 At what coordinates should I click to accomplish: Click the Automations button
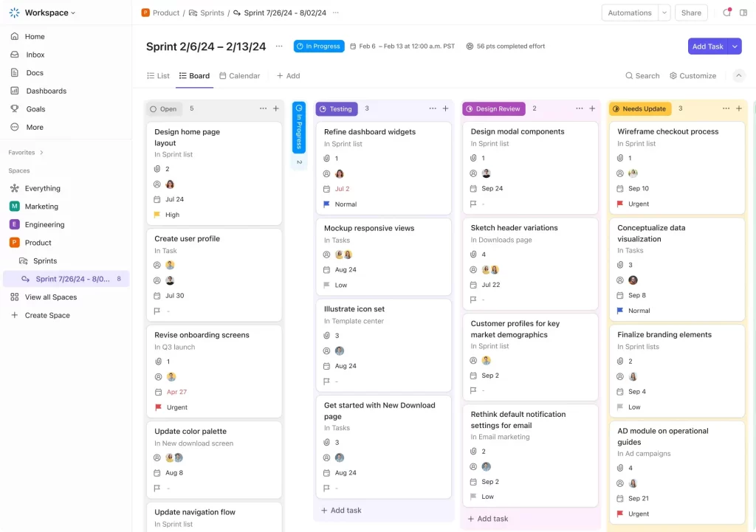click(x=630, y=13)
